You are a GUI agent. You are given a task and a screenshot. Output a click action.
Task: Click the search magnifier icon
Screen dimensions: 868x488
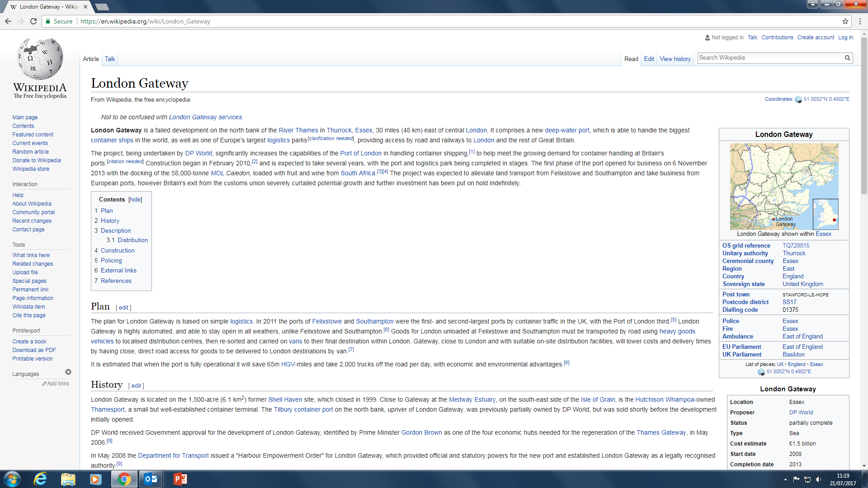click(847, 58)
